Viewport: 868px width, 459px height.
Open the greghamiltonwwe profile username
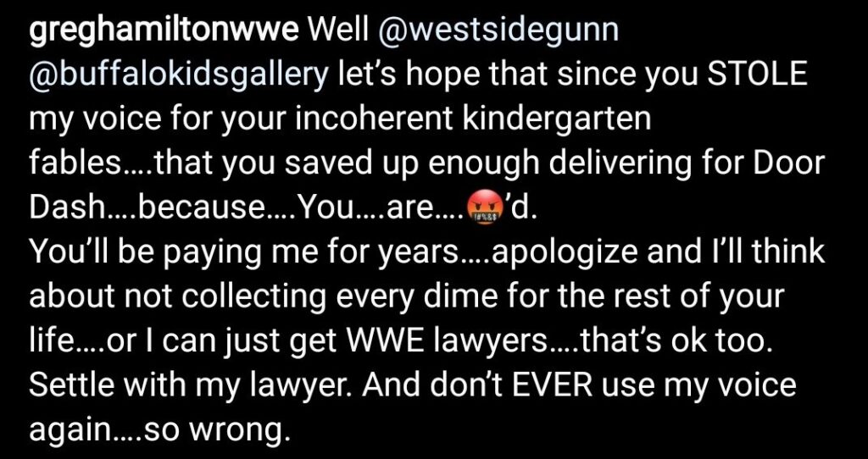(x=163, y=32)
